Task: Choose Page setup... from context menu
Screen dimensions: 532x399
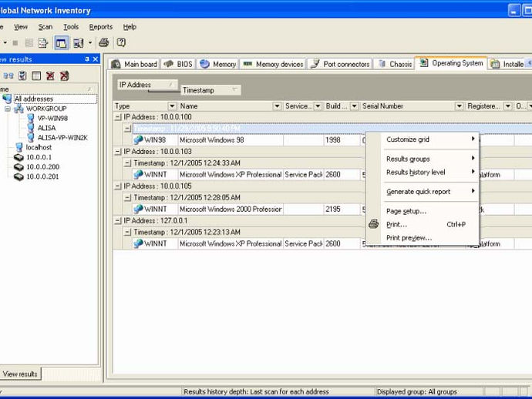Action: pyautogui.click(x=423, y=211)
